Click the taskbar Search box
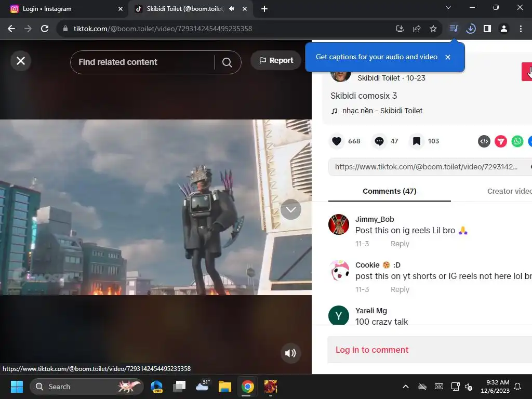 (x=87, y=387)
